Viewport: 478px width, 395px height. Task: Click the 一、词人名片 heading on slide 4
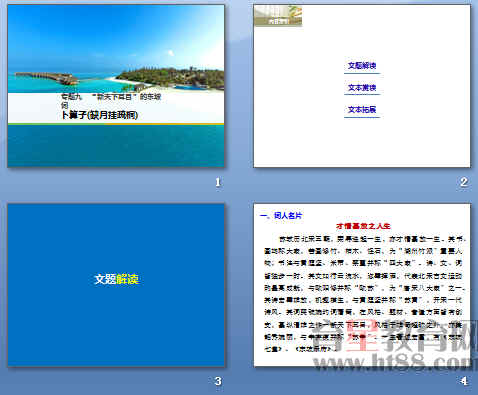[x=281, y=216]
